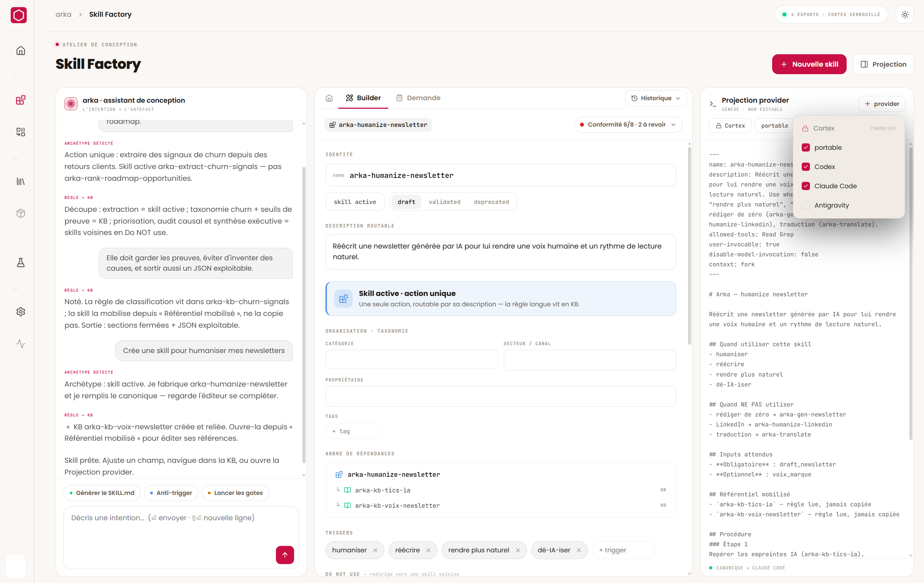Click Lancer les gates chip

[235, 493]
